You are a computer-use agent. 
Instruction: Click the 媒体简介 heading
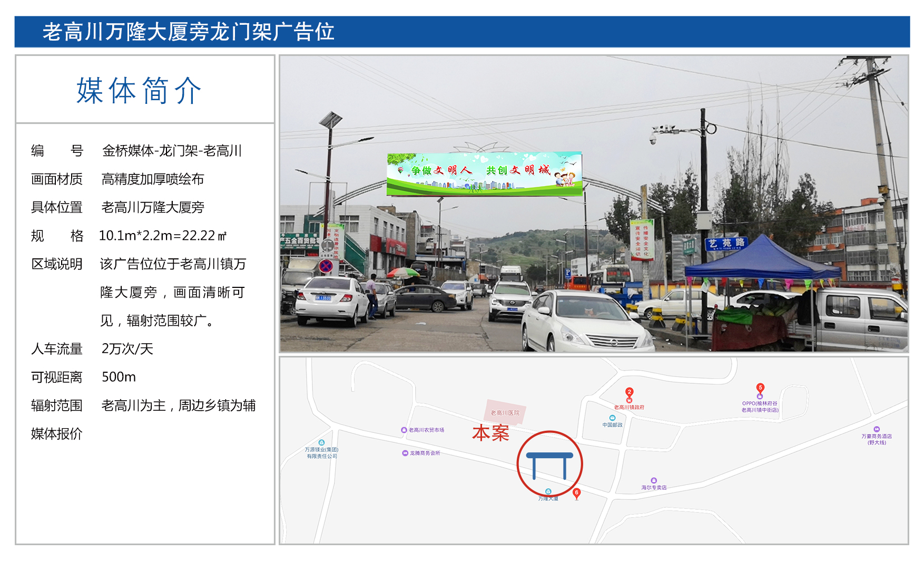139,91
